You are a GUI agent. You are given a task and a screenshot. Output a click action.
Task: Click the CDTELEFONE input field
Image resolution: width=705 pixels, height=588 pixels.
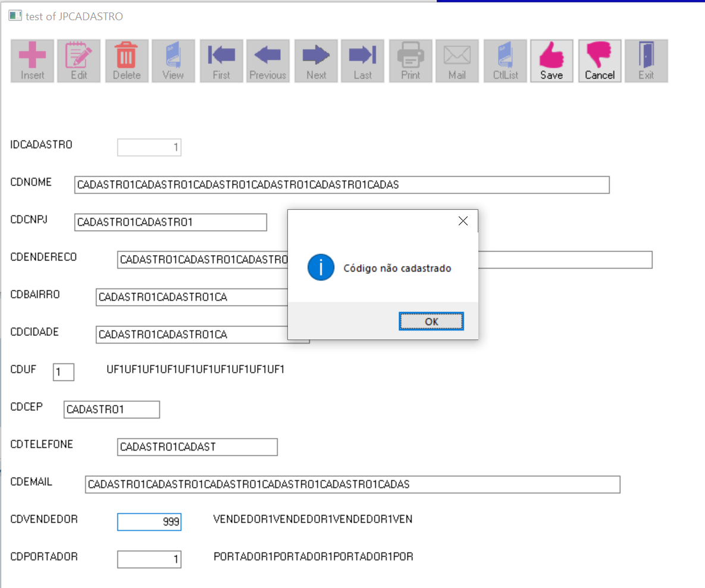(x=198, y=447)
